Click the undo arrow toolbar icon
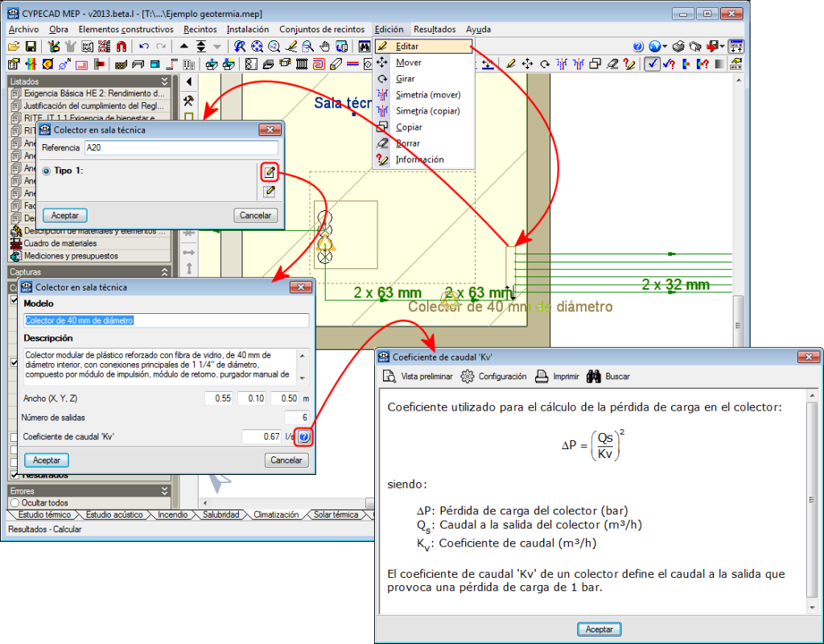824x644 pixels. pos(144,47)
